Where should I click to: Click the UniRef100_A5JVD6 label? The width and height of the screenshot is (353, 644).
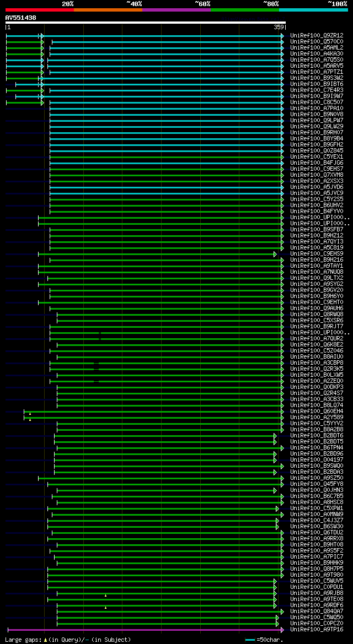[x=317, y=187]
